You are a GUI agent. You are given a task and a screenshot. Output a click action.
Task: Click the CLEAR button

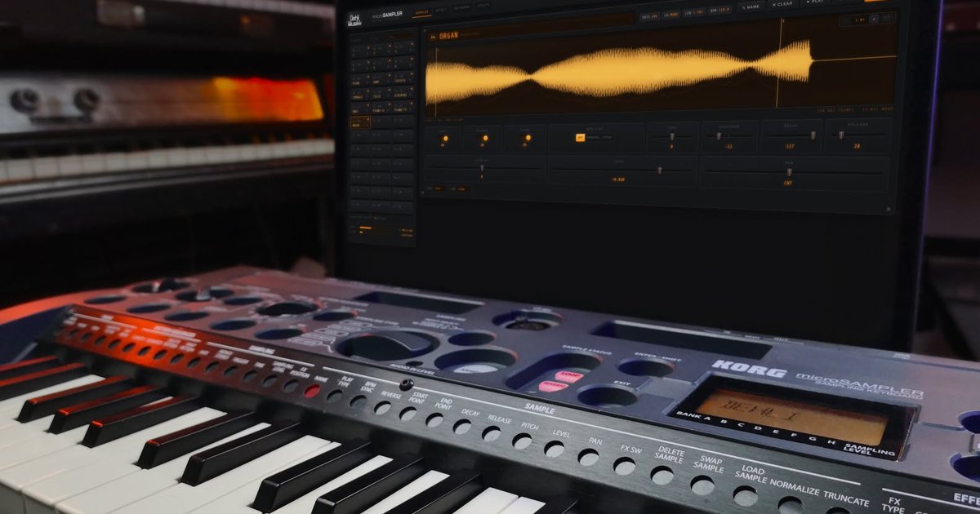[782, 4]
